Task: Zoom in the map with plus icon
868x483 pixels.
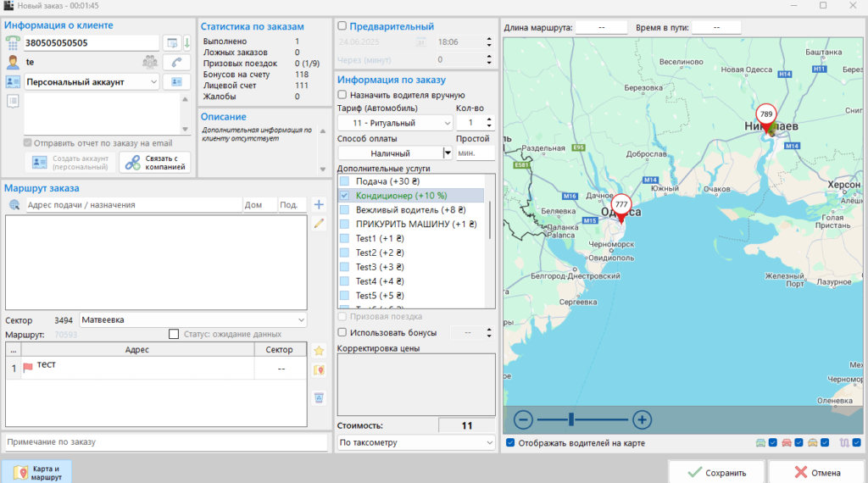Action: pos(642,419)
